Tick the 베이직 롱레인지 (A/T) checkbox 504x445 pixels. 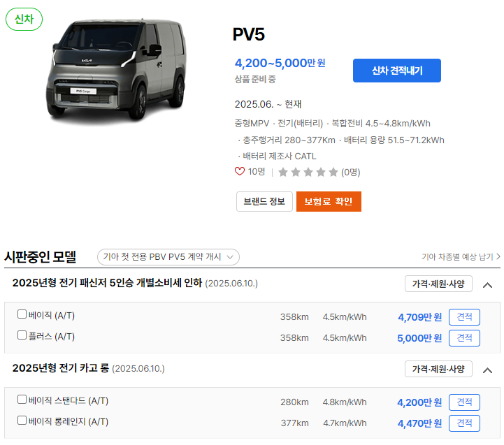pyautogui.click(x=22, y=421)
